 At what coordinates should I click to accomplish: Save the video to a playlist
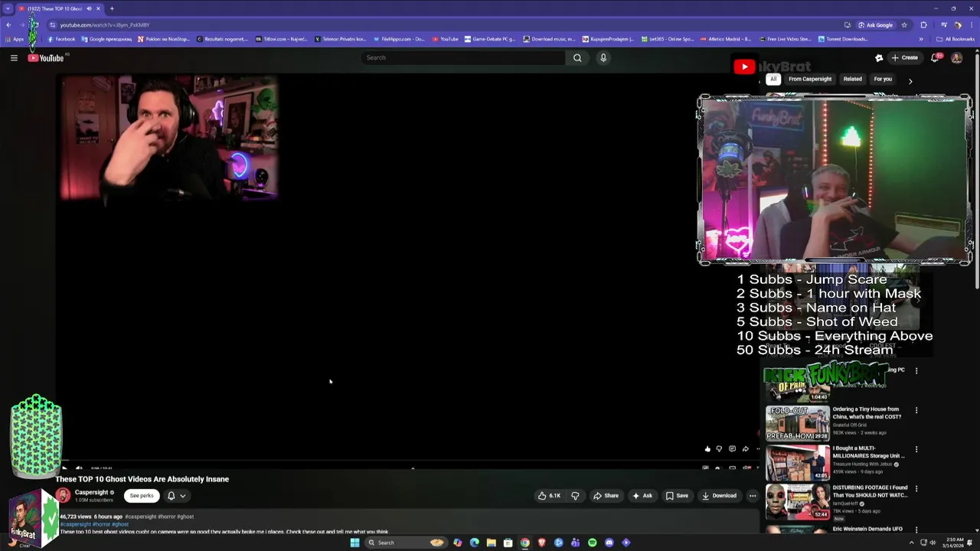click(x=677, y=495)
